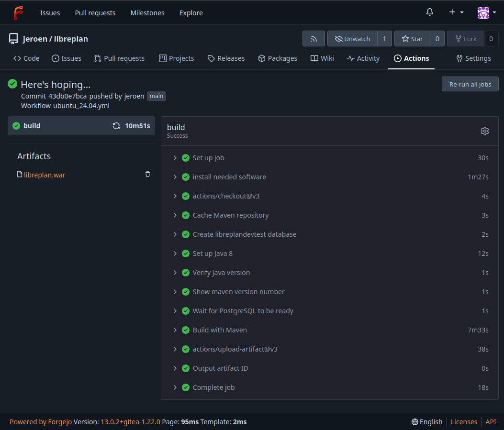Open Milestones in the top navigation
504x430 pixels.
(x=147, y=13)
